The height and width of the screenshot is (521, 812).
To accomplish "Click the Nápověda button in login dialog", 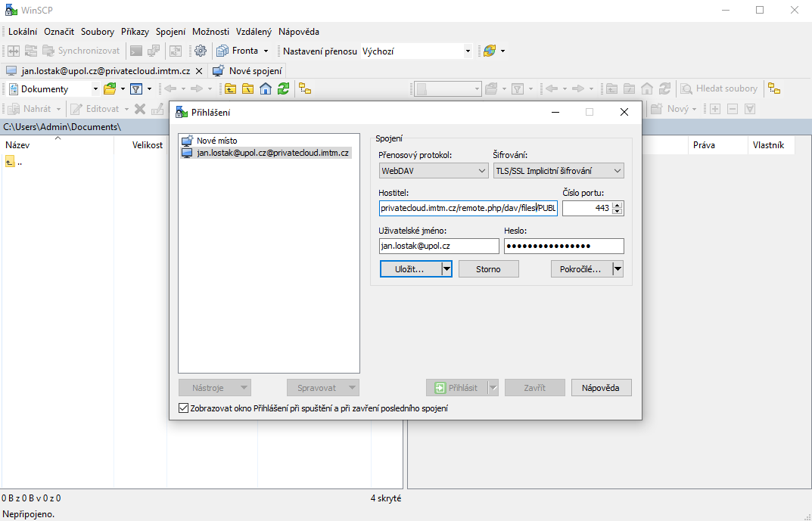I will [601, 387].
